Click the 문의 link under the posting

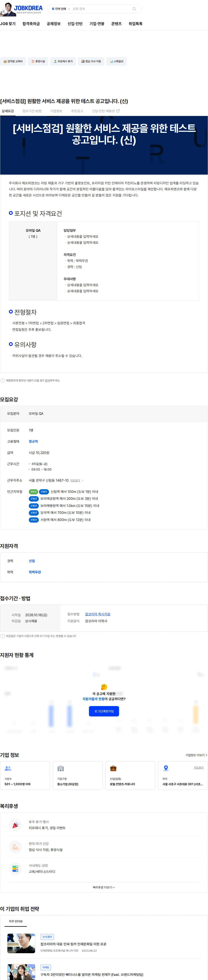[x=47, y=380]
